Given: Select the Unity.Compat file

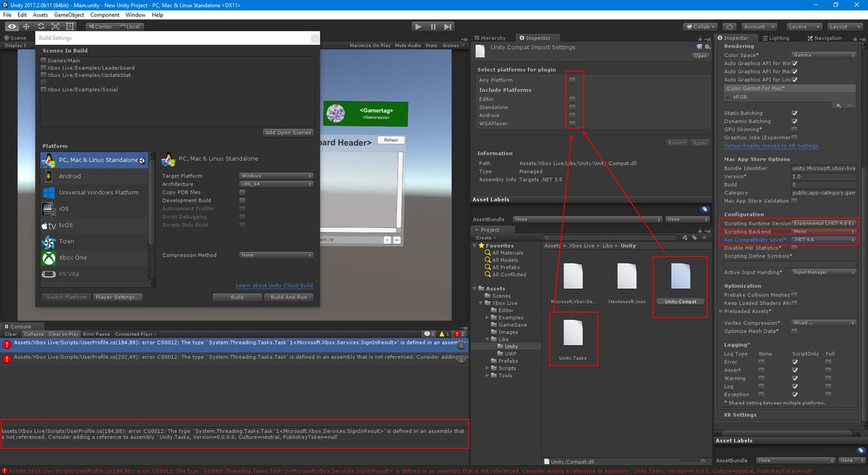Looking at the screenshot, I should pos(679,282).
